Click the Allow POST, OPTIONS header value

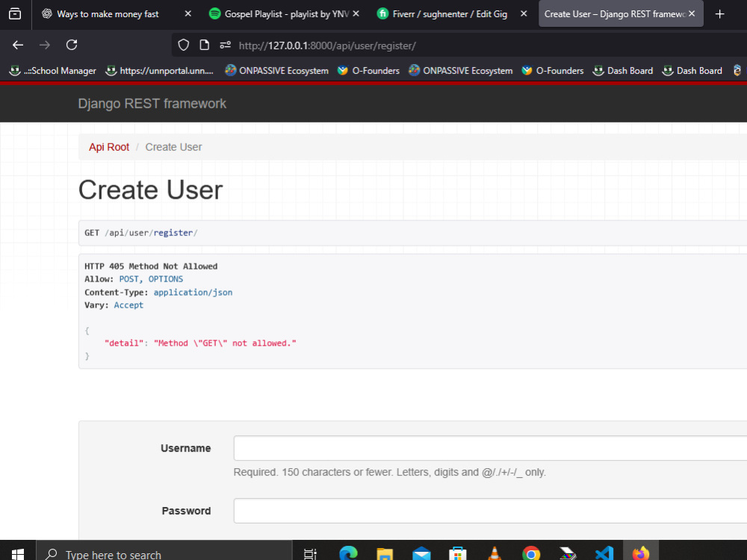pos(151,279)
